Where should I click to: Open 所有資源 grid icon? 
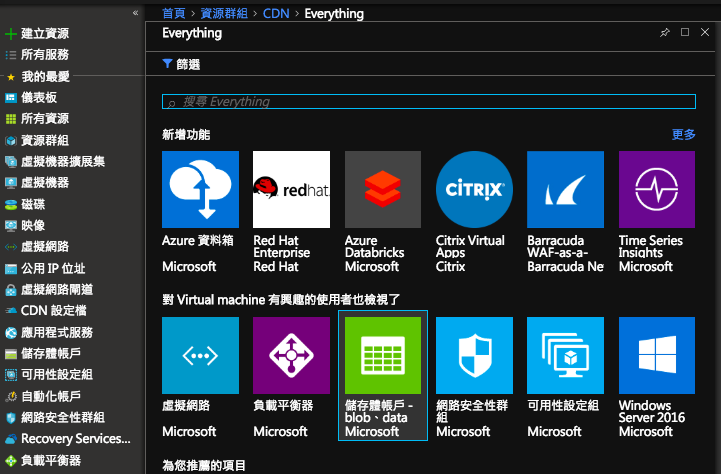(x=11, y=119)
